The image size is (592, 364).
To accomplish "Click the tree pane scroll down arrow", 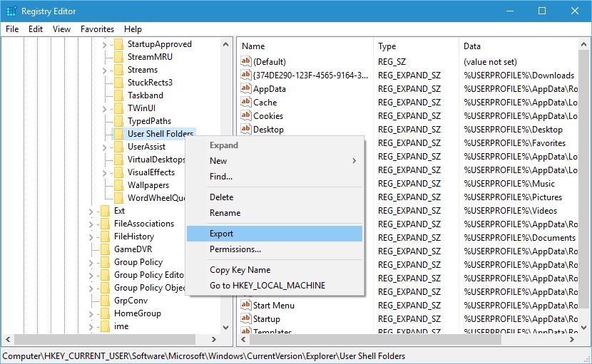I will [226, 328].
